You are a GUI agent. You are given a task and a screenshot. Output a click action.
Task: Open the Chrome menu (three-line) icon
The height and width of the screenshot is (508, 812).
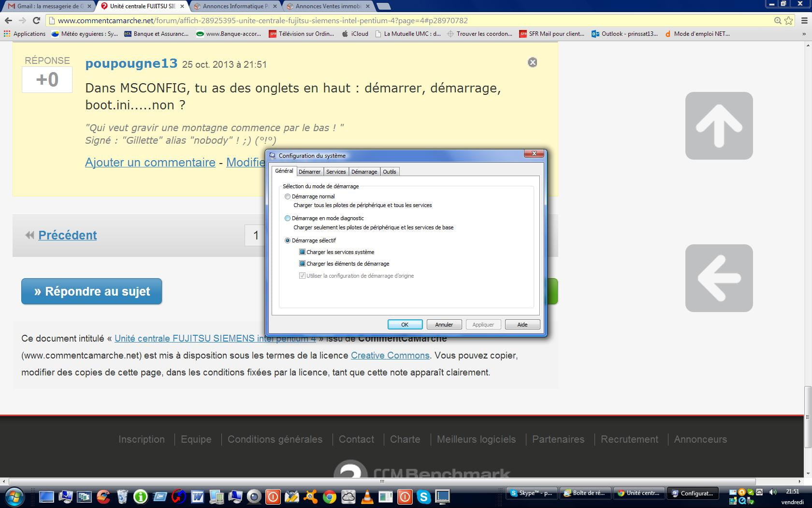(804, 20)
